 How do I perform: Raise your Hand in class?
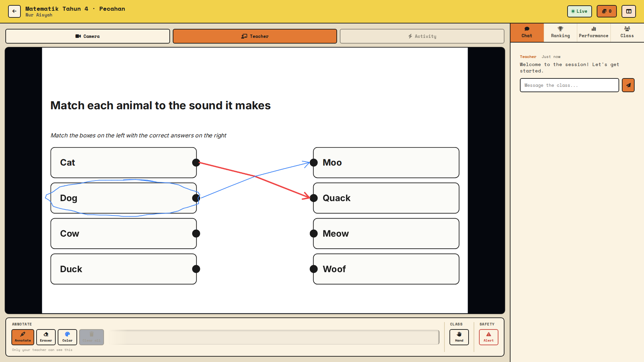pyautogui.click(x=459, y=337)
